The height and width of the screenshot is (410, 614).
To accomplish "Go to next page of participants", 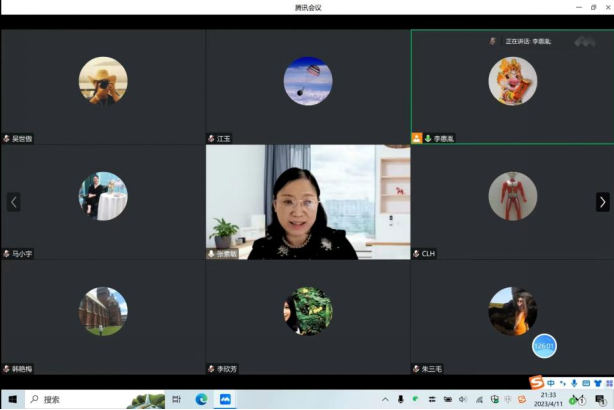I will [x=602, y=202].
